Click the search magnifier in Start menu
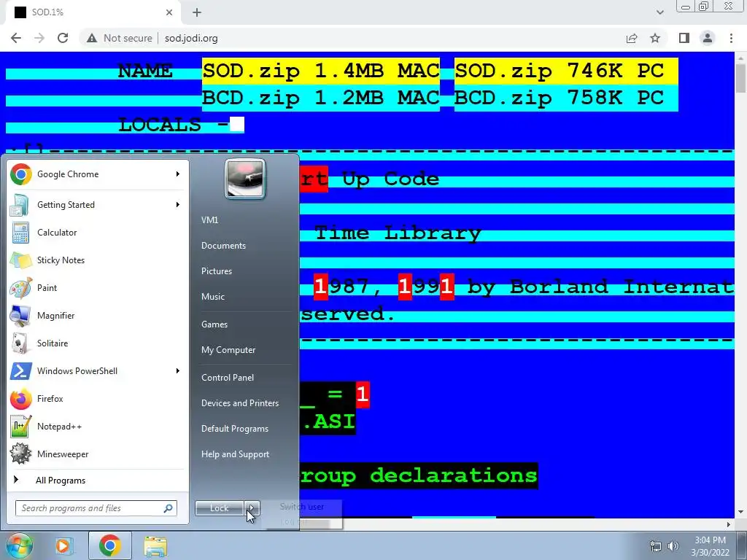The height and width of the screenshot is (560, 747). tap(169, 508)
